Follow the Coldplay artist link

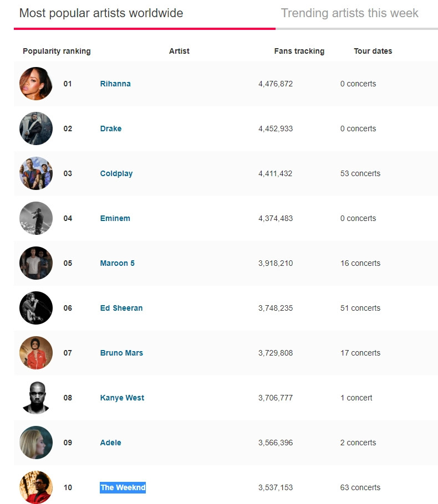[x=116, y=173]
